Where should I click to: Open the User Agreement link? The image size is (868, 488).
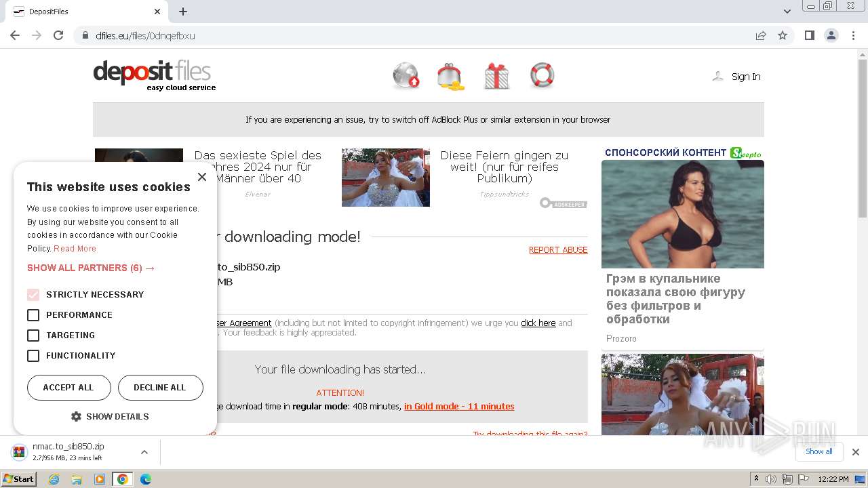pyautogui.click(x=243, y=323)
